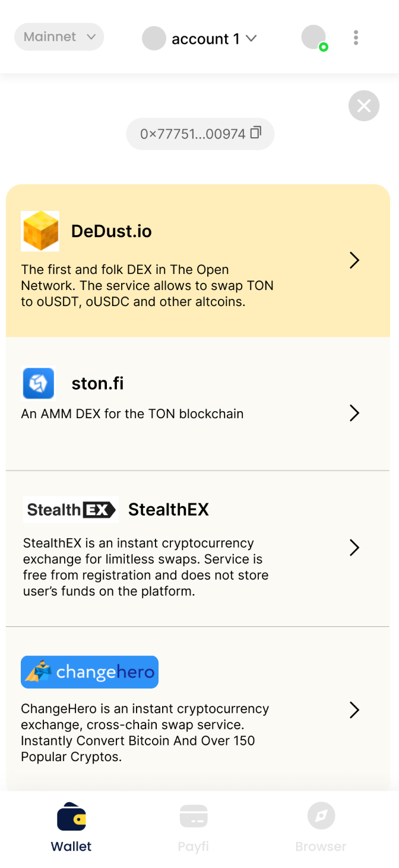399x868 pixels.
Task: Click the ston.fi blue logo icon
Action: point(39,383)
